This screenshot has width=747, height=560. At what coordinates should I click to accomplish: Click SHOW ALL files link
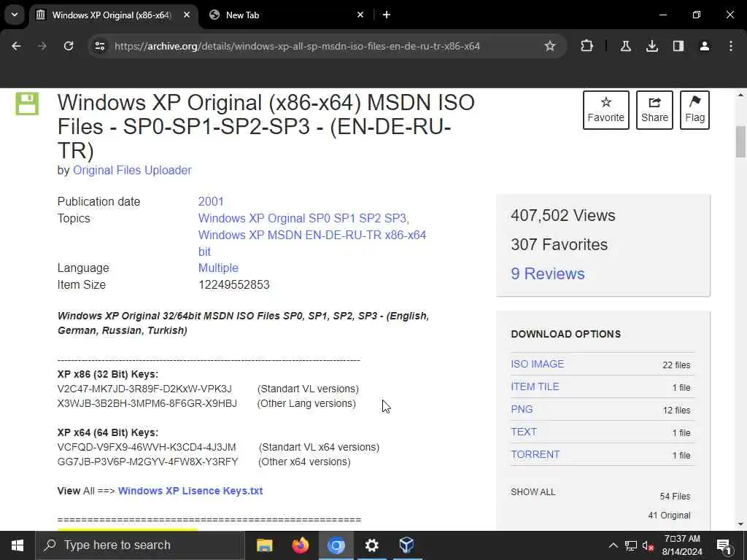tap(533, 492)
